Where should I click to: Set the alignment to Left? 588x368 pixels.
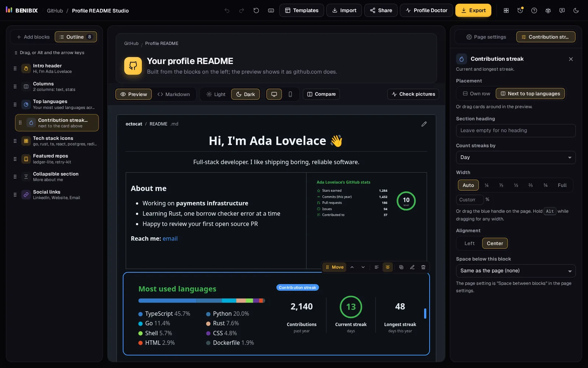[469, 243]
